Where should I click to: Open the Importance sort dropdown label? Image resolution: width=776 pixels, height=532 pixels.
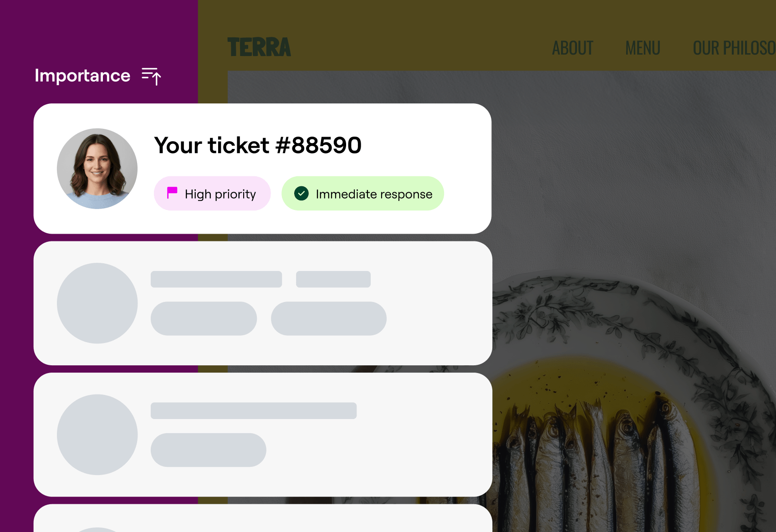pos(82,76)
